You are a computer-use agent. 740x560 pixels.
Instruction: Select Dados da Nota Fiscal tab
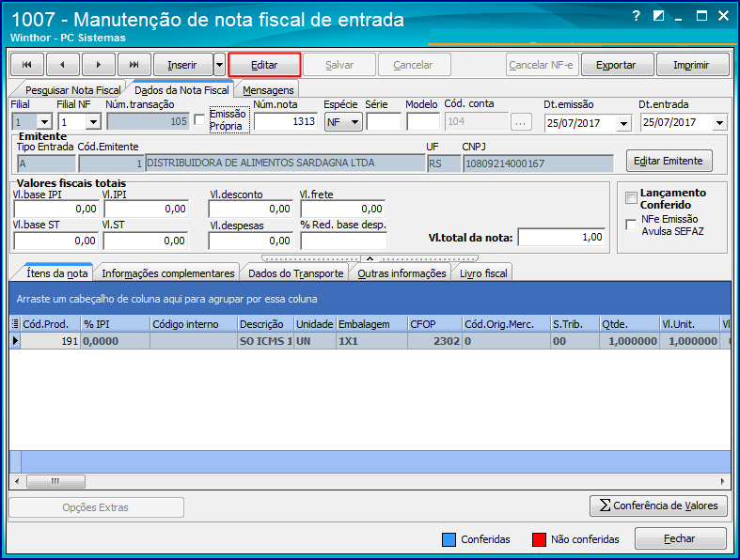181,90
